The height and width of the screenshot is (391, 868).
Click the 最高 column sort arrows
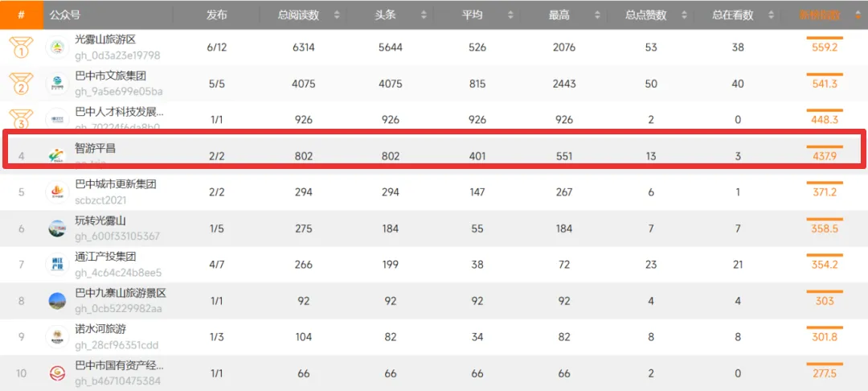point(597,15)
